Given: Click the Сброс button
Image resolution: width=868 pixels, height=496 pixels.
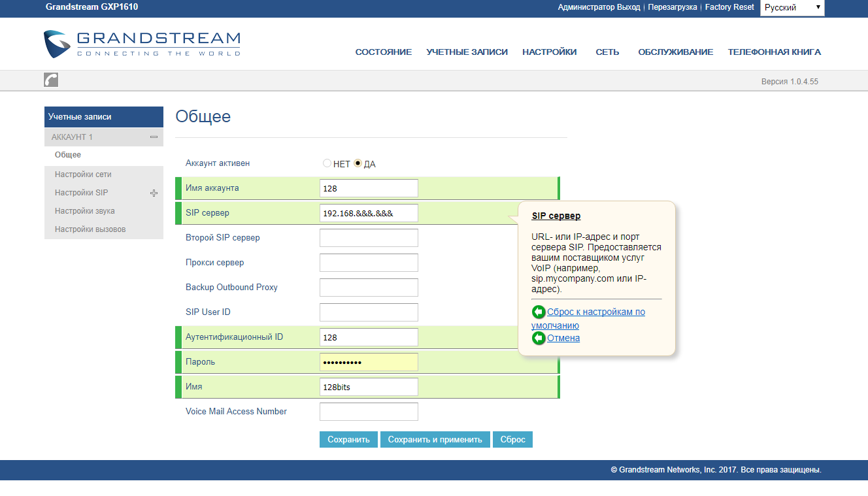Looking at the screenshot, I should point(513,439).
